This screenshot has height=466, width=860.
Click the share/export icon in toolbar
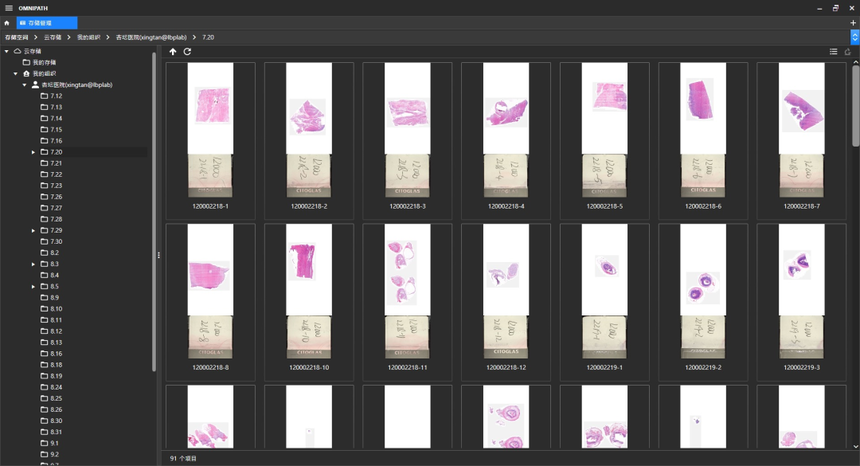pos(847,52)
